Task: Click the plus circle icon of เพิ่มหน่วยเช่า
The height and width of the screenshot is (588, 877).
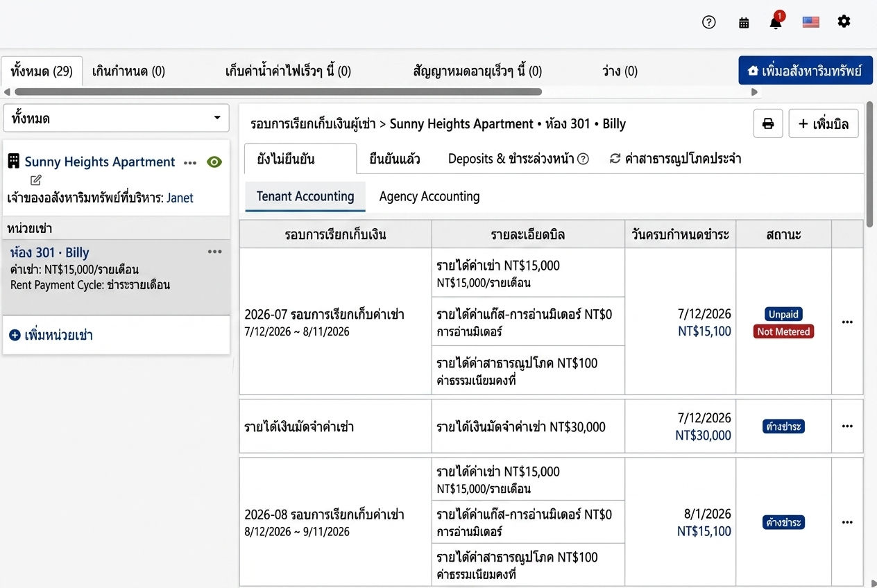Action: (15, 335)
